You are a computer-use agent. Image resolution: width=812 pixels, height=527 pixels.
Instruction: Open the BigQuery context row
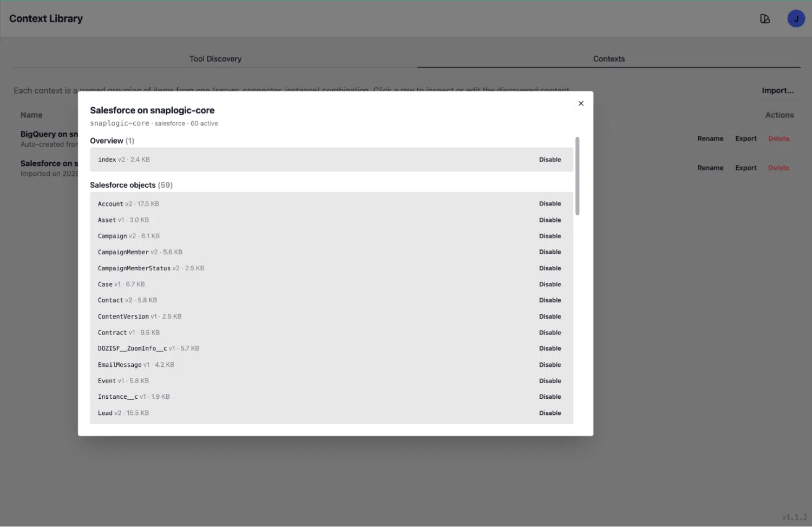(x=49, y=139)
